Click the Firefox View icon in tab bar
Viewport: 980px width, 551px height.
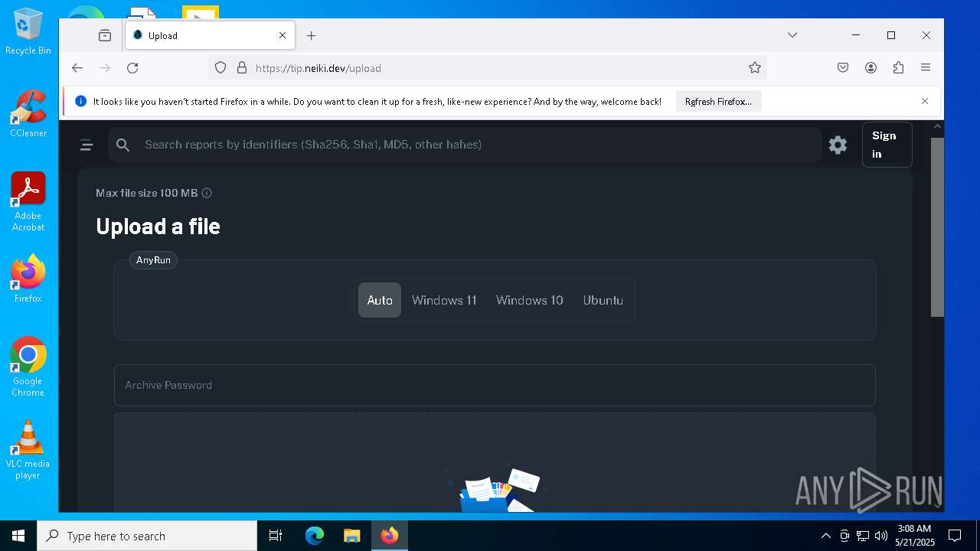105,35
